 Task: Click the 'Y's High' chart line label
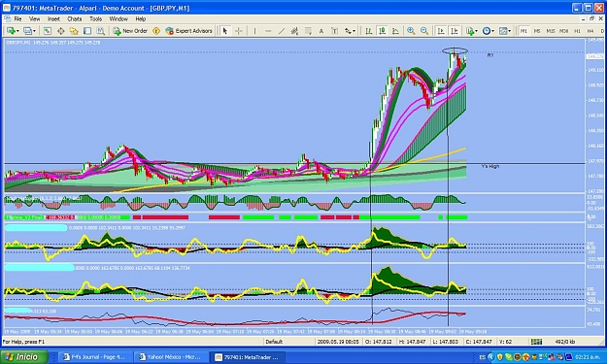pos(490,166)
